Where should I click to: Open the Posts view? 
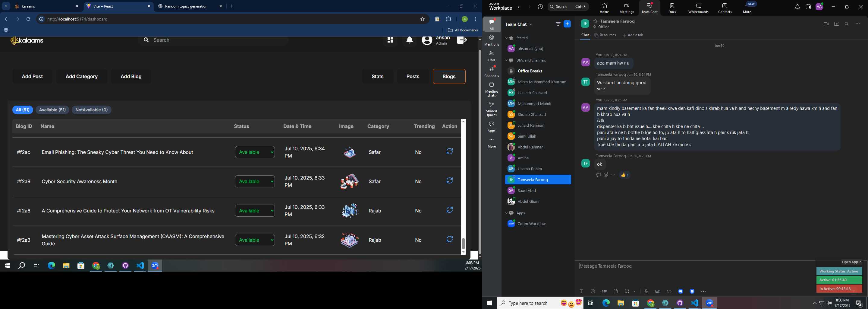coord(413,77)
